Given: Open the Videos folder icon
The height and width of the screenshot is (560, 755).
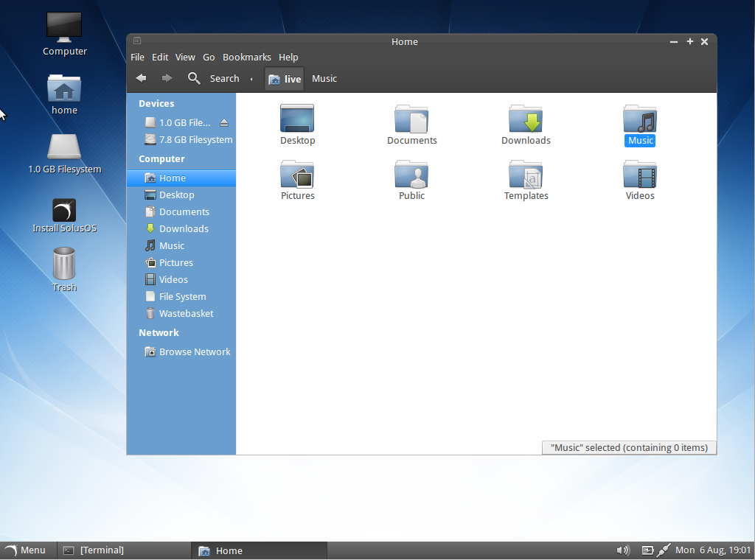Looking at the screenshot, I should pos(640,175).
